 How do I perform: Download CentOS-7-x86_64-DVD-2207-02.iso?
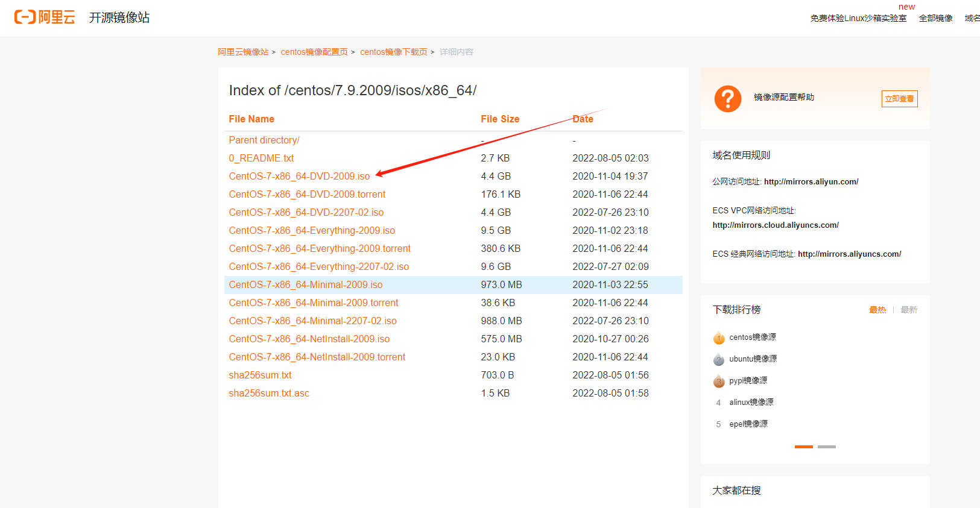coord(306,212)
